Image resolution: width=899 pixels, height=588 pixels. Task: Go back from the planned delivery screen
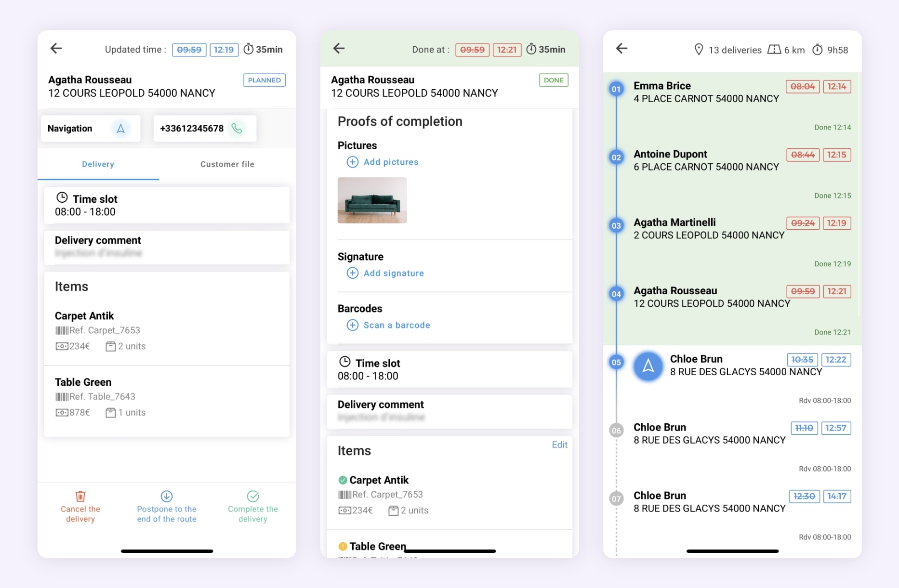click(x=56, y=49)
